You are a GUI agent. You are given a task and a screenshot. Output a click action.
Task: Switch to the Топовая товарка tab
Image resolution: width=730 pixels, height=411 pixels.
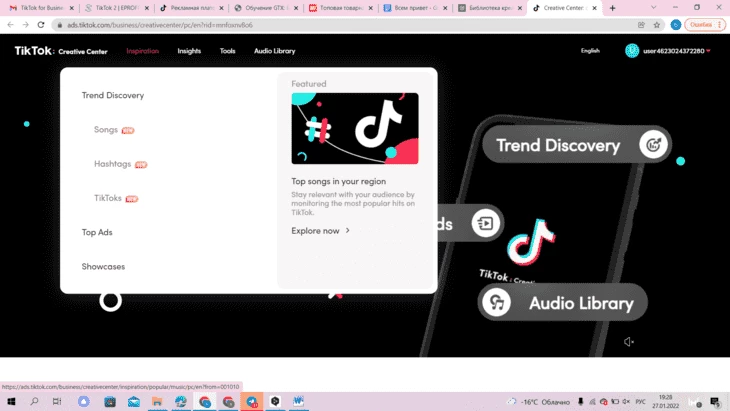click(340, 8)
